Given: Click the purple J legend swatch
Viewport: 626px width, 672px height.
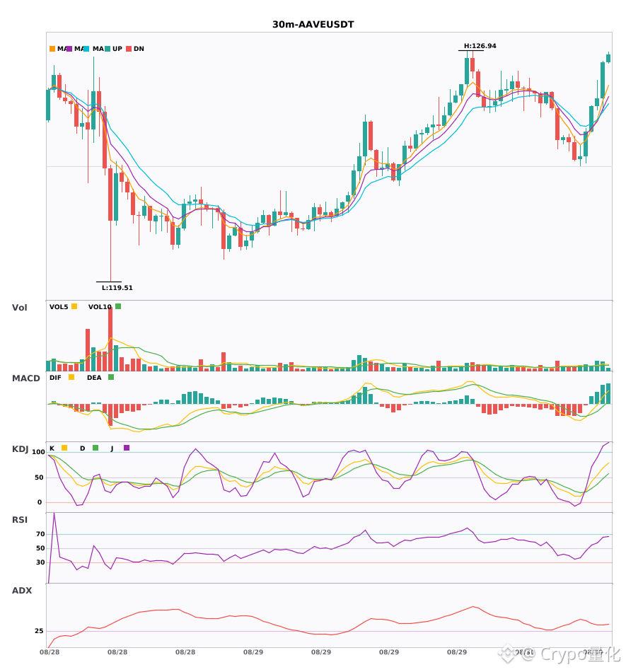Looking at the screenshot, I should pyautogui.click(x=127, y=448).
